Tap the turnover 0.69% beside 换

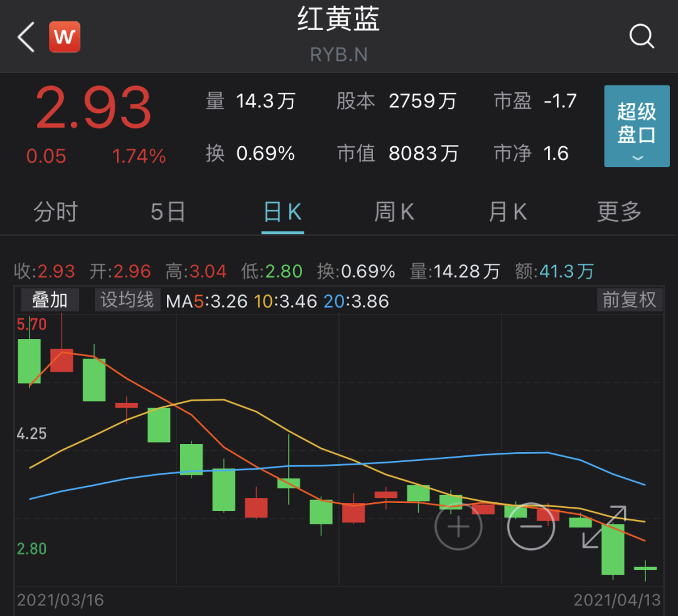[x=266, y=154]
